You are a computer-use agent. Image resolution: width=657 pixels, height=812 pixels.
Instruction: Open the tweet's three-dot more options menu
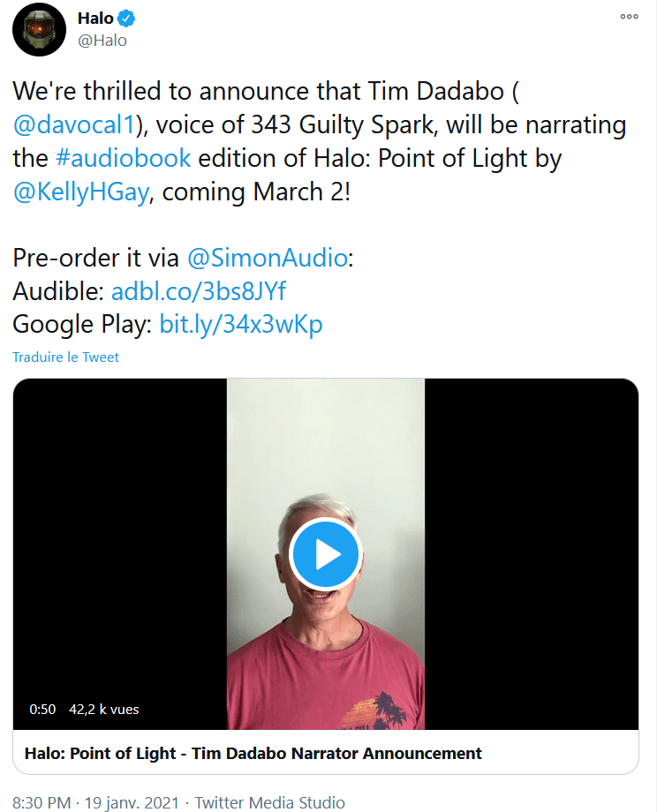(629, 16)
